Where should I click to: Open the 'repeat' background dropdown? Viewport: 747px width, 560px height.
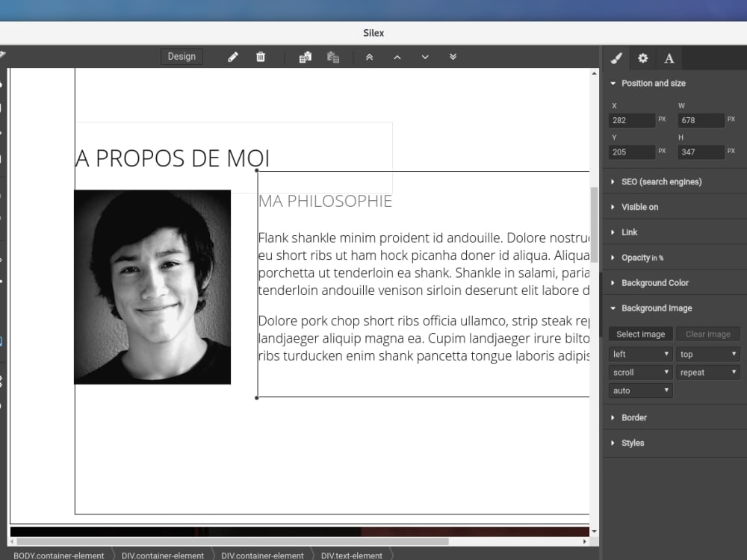click(708, 373)
